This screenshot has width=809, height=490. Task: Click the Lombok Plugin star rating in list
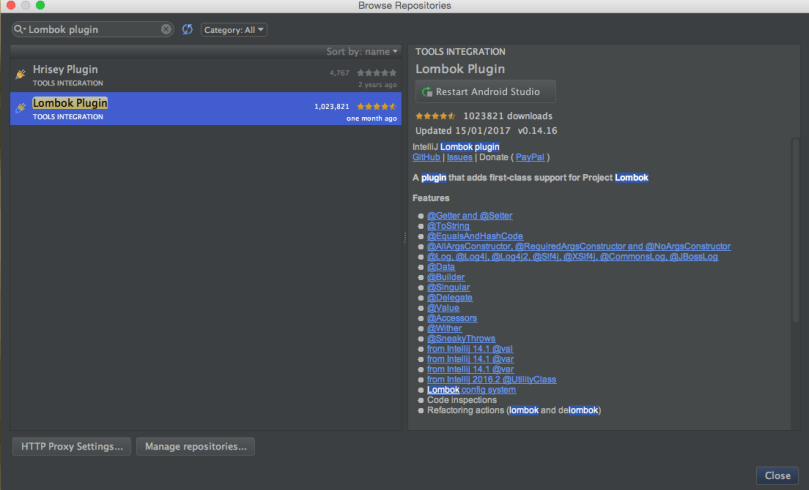click(x=377, y=105)
